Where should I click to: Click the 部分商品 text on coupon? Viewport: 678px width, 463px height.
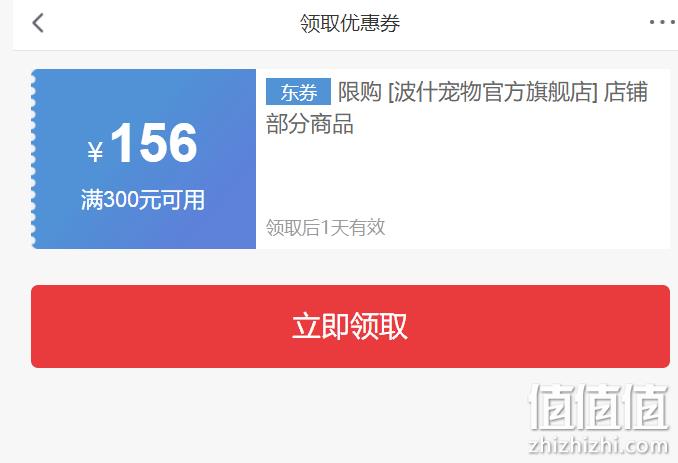(x=310, y=124)
